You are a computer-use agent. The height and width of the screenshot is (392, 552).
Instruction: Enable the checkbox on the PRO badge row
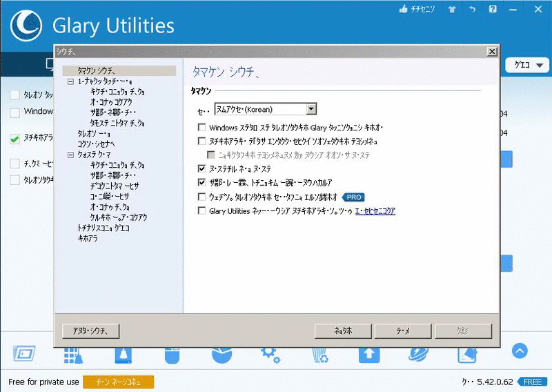(201, 197)
